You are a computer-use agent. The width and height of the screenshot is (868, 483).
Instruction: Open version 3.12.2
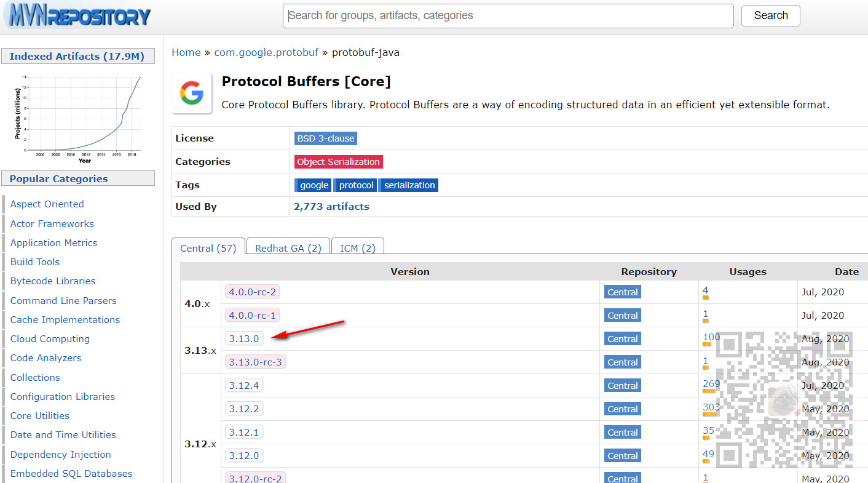tap(244, 409)
